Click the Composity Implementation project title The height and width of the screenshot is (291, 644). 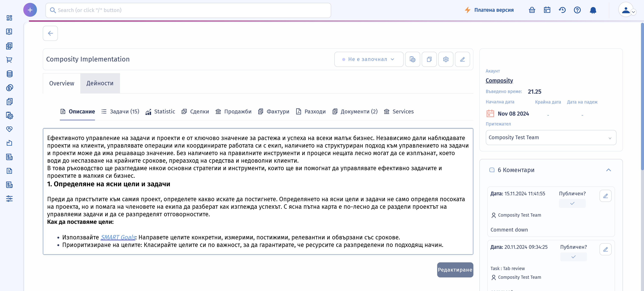tap(88, 59)
